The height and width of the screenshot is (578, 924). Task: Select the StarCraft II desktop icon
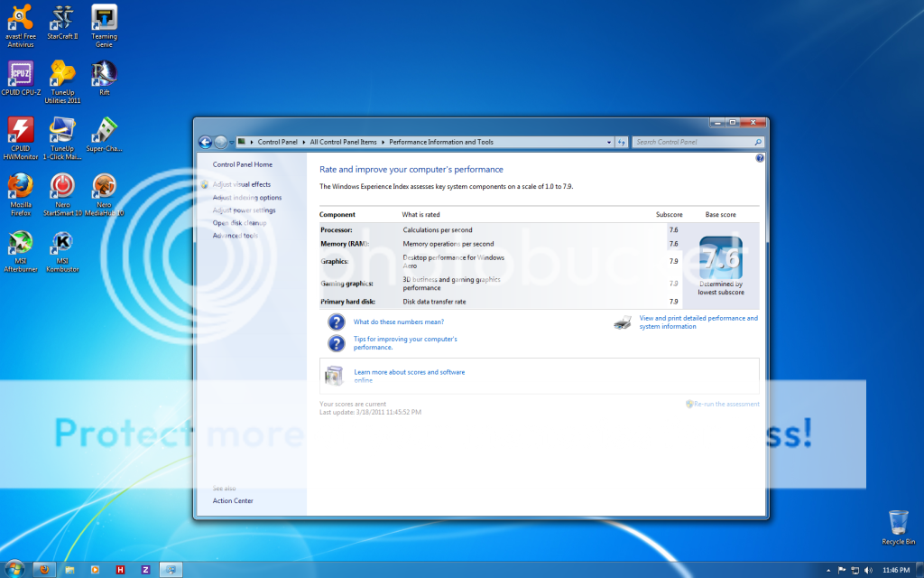tap(62, 23)
